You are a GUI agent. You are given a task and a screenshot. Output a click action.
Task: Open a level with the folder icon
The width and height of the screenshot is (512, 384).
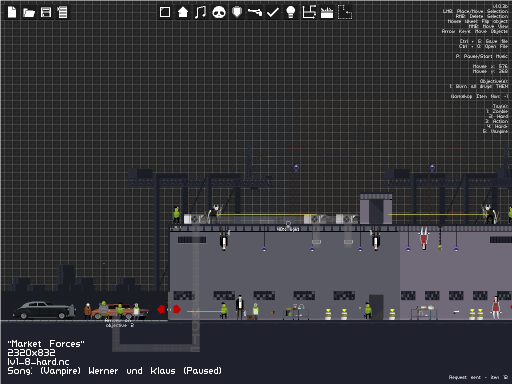29,13
